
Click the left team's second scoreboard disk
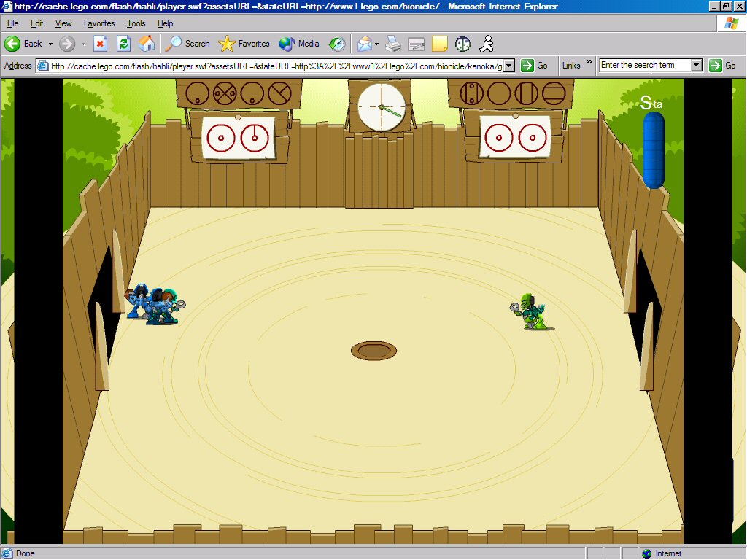pos(255,138)
